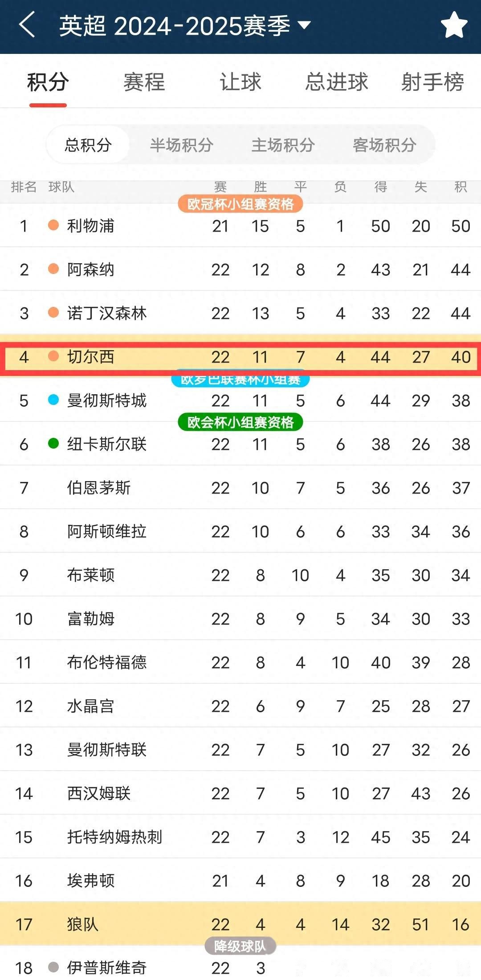Viewport: 481px width, 980px height.
Task: Select the 半场积分 filter pill
Action: point(182,145)
